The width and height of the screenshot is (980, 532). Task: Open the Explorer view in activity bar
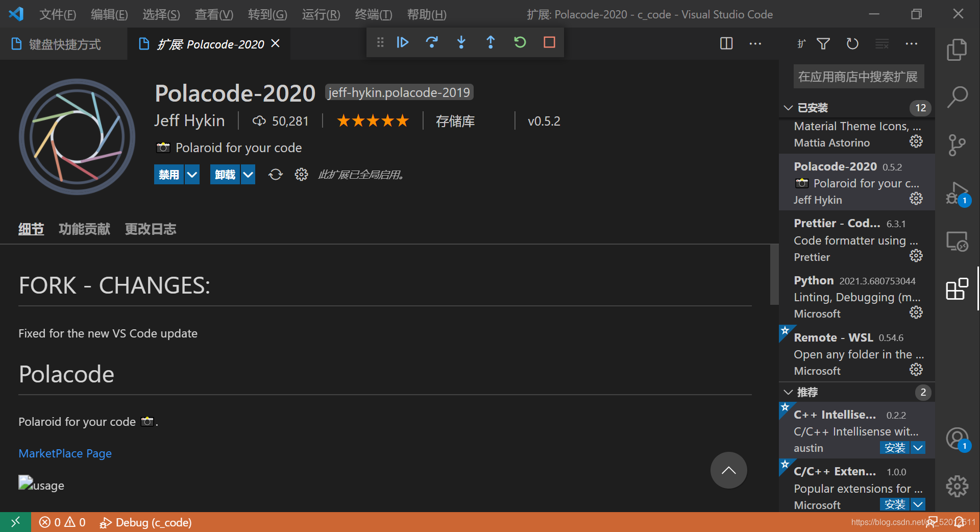coord(957,50)
